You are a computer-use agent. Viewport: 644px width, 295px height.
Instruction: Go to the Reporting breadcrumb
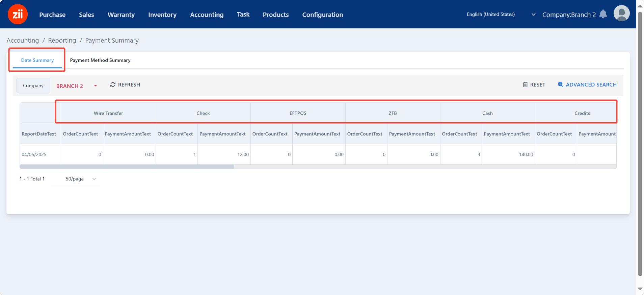[x=62, y=40]
